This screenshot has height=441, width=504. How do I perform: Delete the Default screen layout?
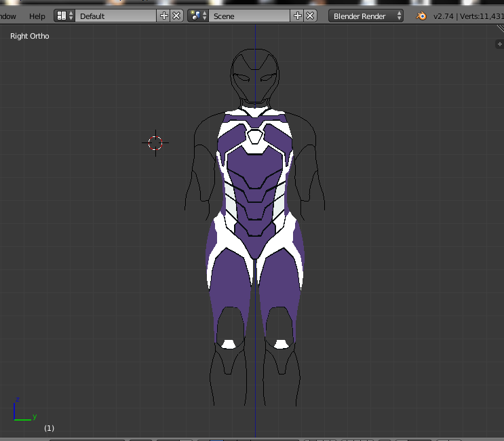coord(177,16)
